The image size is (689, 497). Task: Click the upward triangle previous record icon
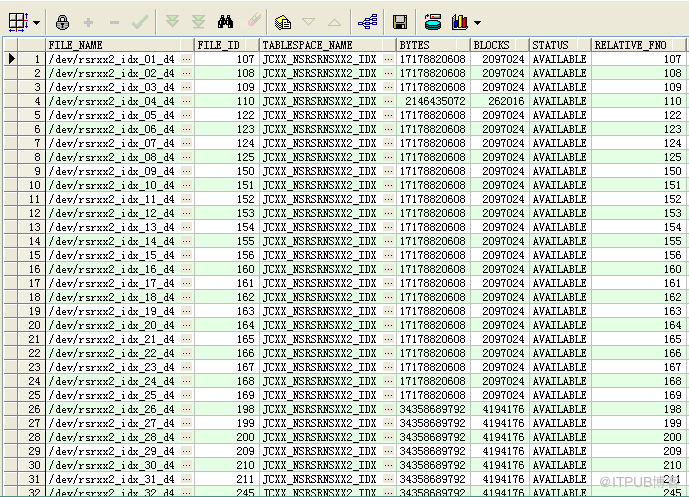pos(334,22)
